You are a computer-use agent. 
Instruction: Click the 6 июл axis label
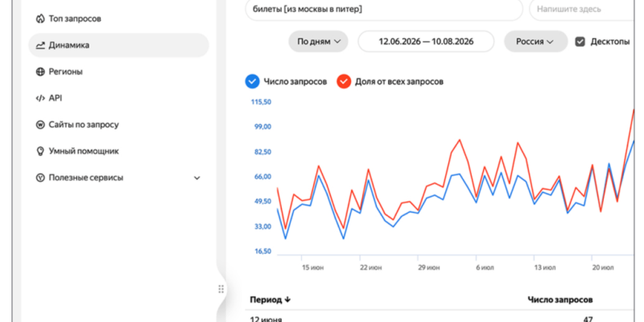[x=485, y=268]
